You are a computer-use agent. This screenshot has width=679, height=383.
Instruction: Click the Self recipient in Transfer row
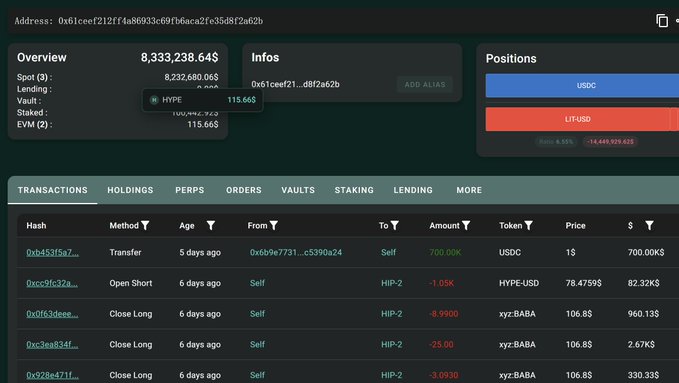(x=388, y=252)
